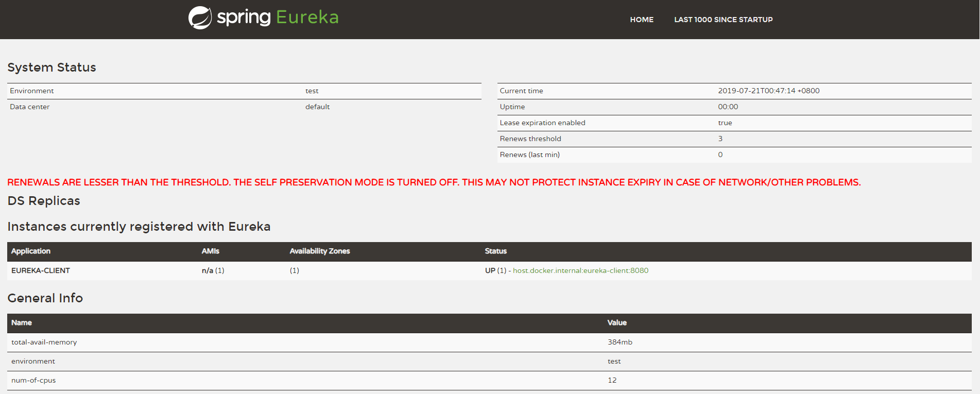
Task: Select the 'UP (1)' status text
Action: 495,270
